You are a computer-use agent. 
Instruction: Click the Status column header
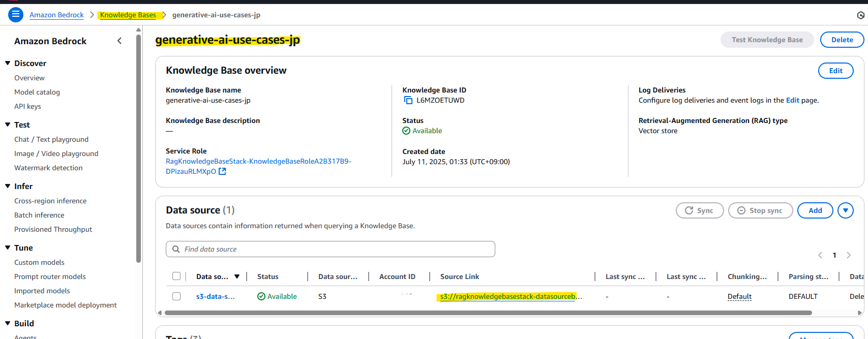tap(267, 276)
